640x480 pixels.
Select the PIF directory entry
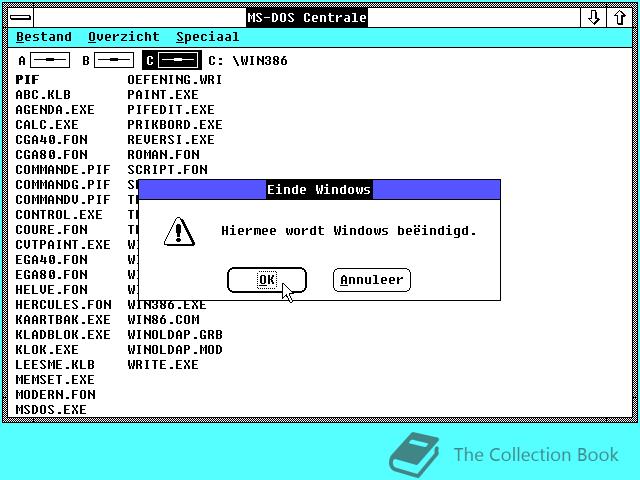[27, 80]
